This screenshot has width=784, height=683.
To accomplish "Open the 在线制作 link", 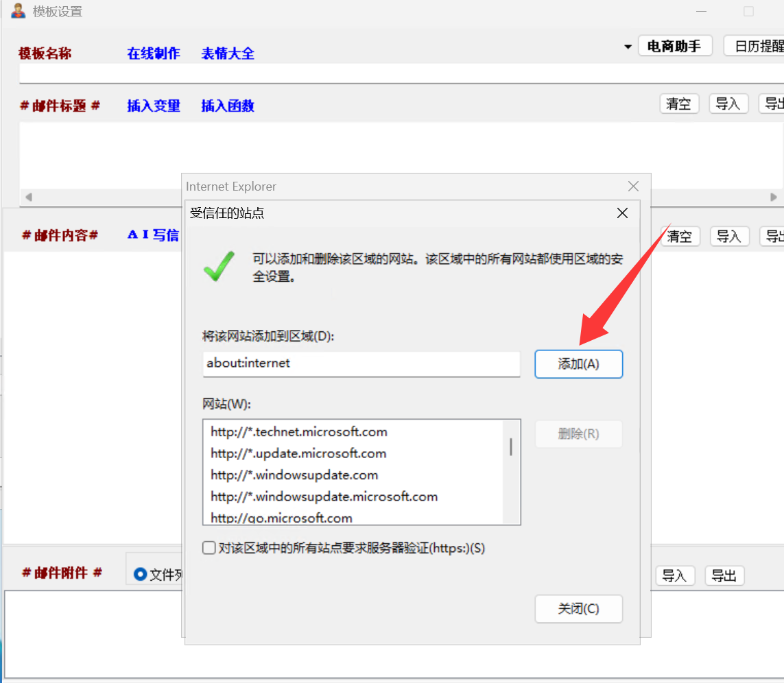I will click(154, 53).
